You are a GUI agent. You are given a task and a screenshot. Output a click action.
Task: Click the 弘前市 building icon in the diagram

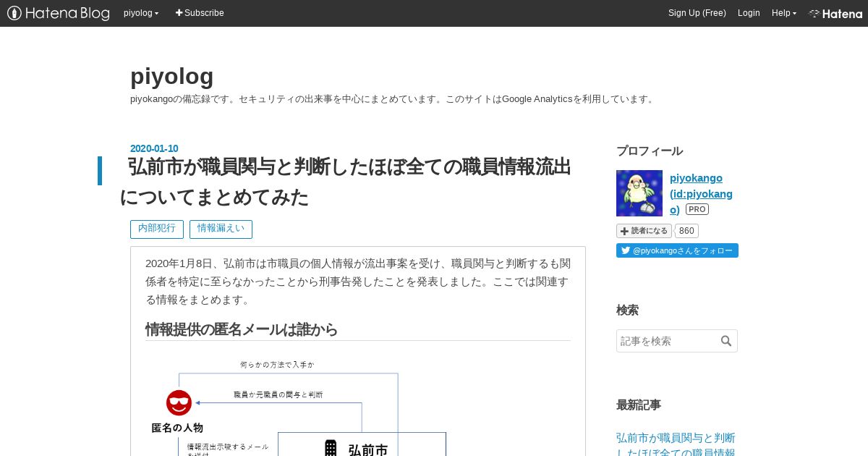331,448
